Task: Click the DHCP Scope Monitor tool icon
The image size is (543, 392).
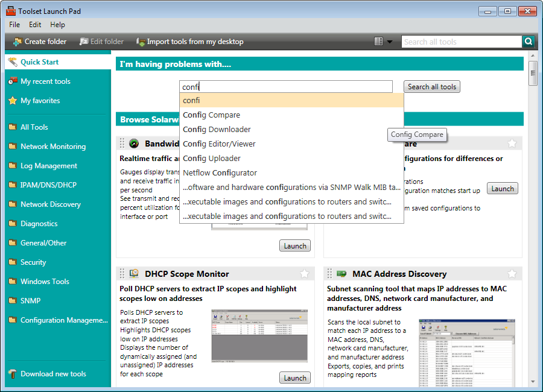Action: 135,273
